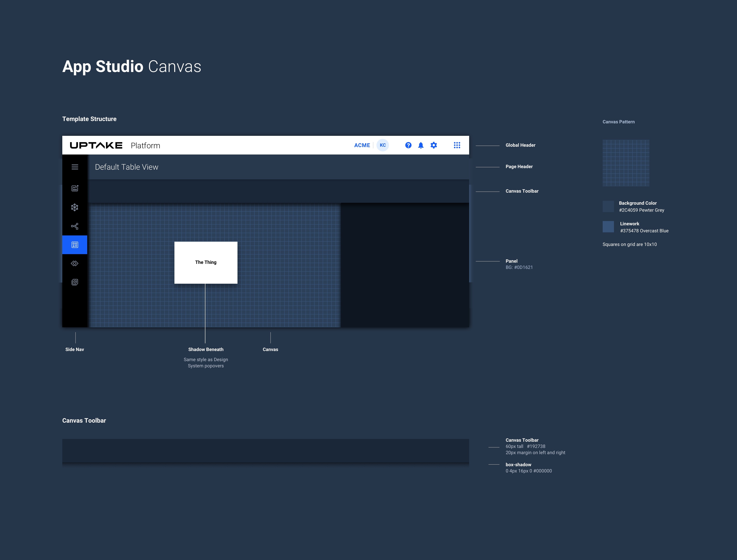This screenshot has height=560, width=737.
Task: Select the ACME organization label
Action: pos(362,145)
